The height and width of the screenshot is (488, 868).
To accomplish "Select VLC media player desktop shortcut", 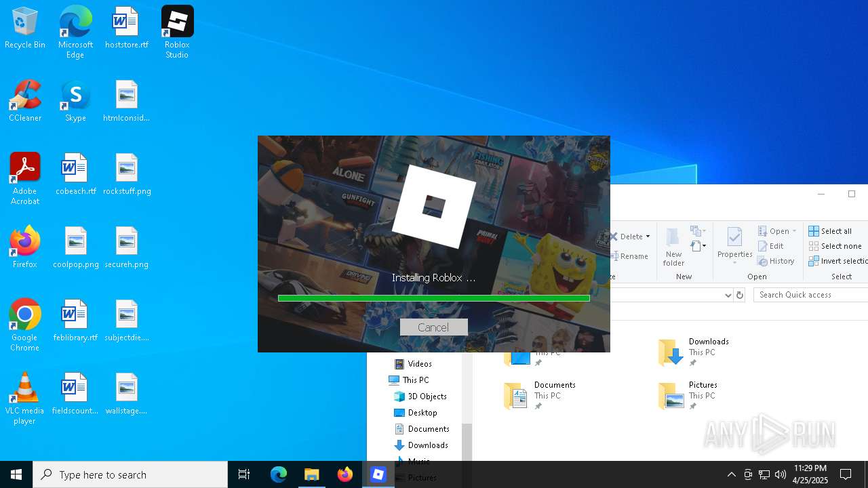I will click(x=25, y=399).
